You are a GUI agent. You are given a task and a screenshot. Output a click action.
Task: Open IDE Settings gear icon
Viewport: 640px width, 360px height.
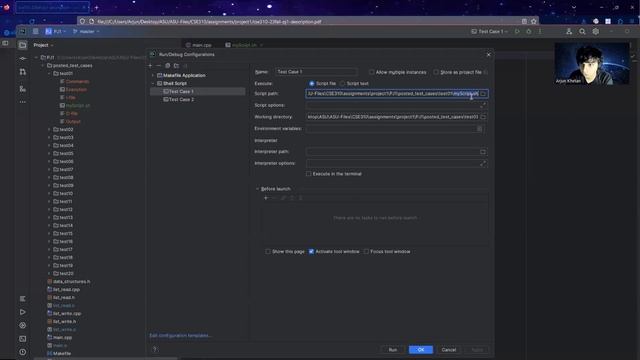[596, 31]
